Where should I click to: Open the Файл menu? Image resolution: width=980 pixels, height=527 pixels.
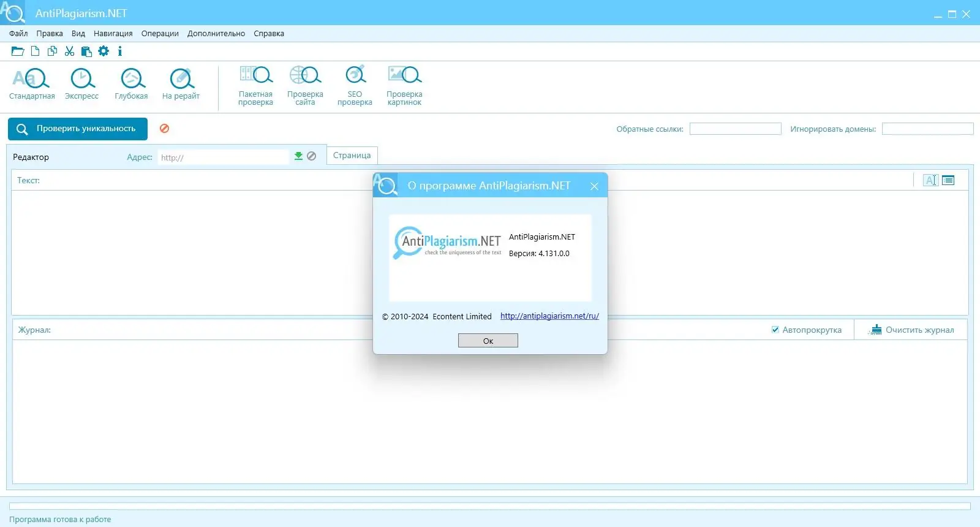[x=18, y=34]
